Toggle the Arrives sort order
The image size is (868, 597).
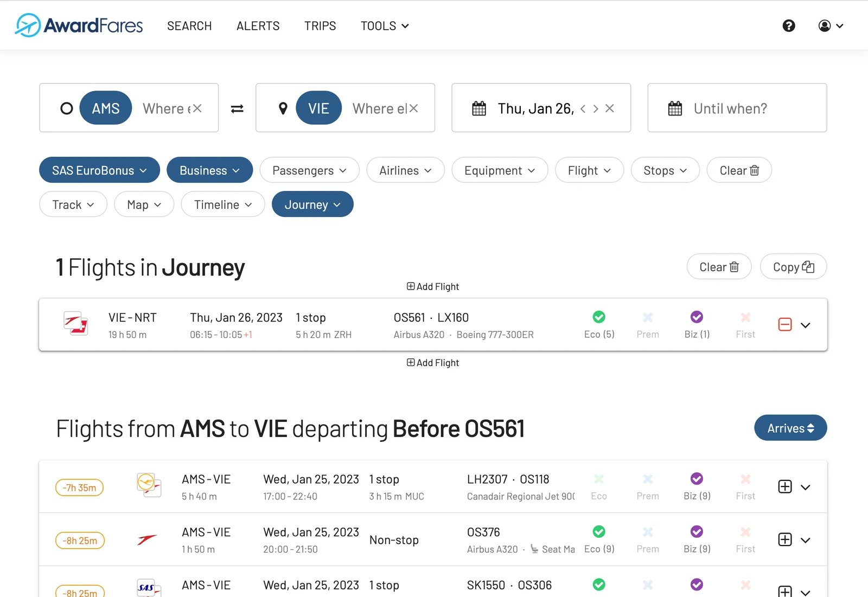click(790, 428)
